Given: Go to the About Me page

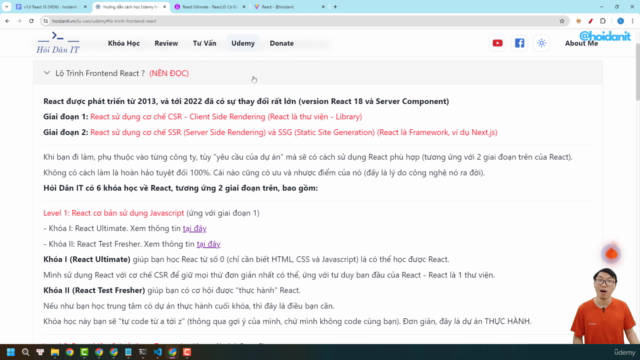Looking at the screenshot, I should 581,43.
